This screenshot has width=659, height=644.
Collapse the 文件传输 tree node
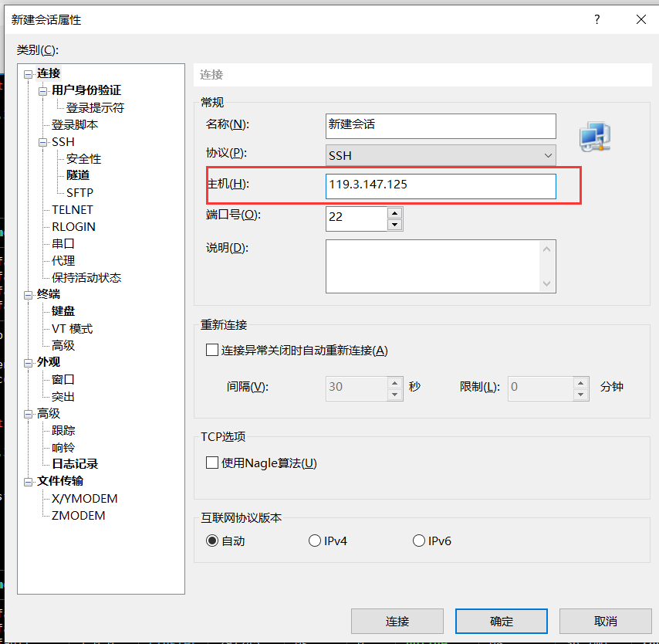pyautogui.click(x=28, y=482)
